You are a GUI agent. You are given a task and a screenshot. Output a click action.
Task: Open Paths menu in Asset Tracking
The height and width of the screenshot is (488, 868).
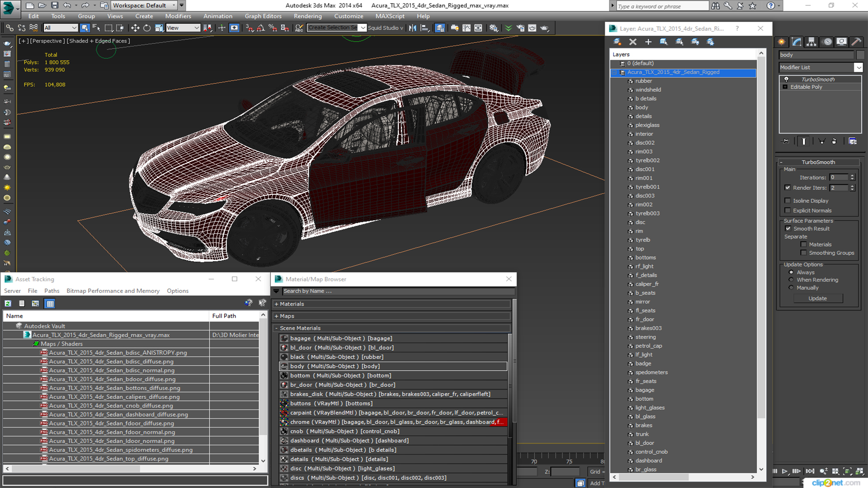click(52, 291)
